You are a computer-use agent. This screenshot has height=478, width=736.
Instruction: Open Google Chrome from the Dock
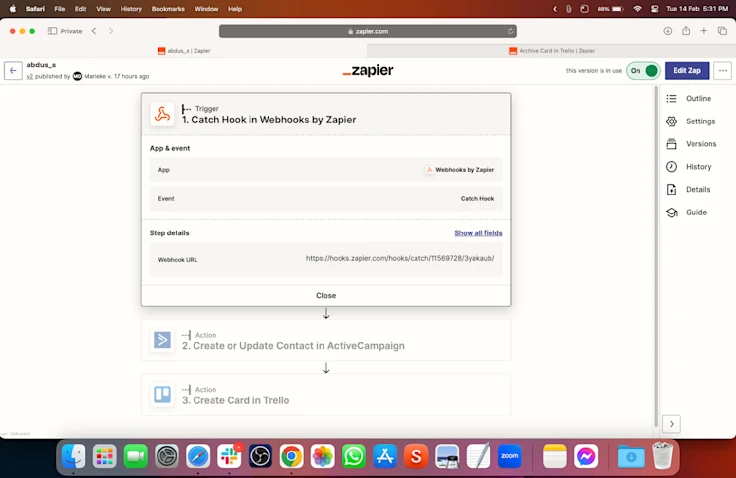tap(291, 456)
